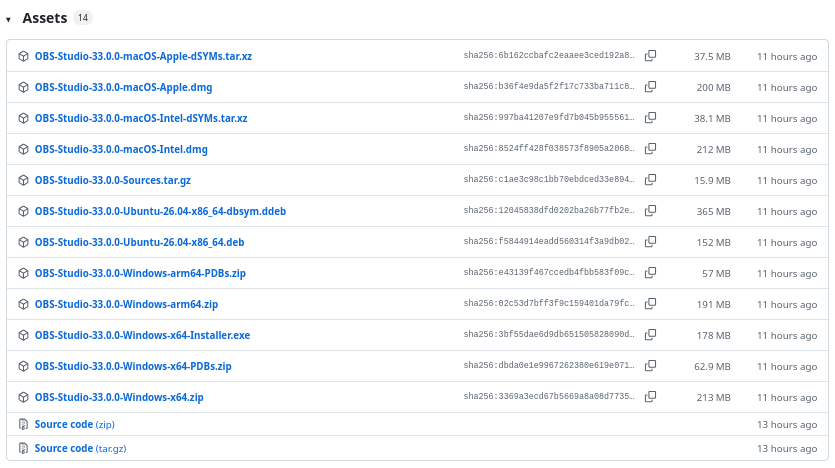Image resolution: width=835 pixels, height=468 pixels.
Task: Download OBS-Studio-33.0.0-macOS-Apple-dSYMs.tar.xz
Action: 143,56
